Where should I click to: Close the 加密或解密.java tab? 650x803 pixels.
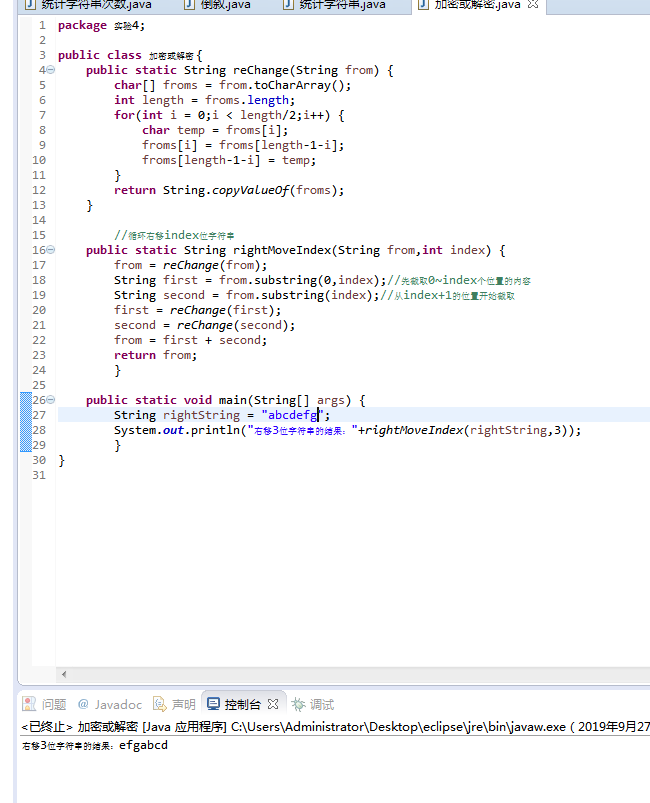click(x=533, y=5)
